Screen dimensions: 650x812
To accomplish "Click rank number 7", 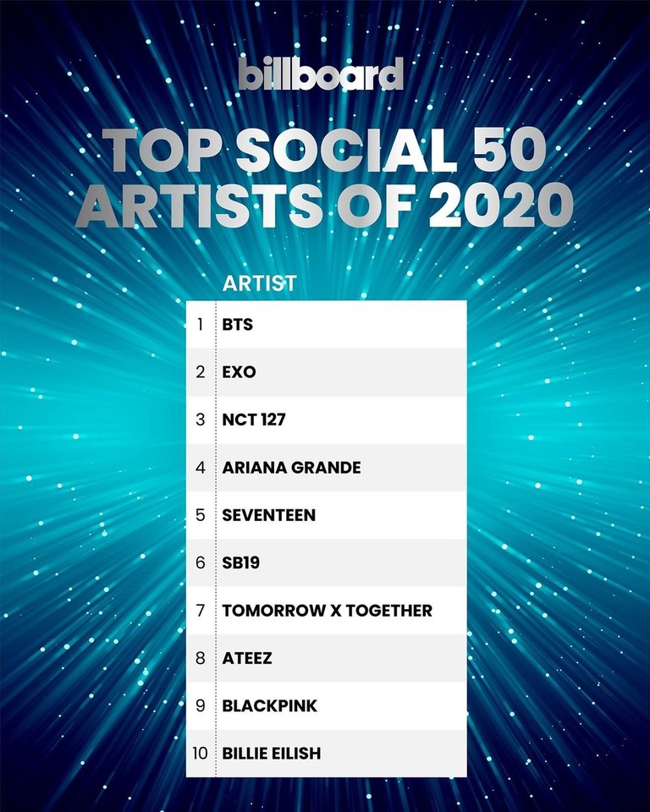I will 201,611.
